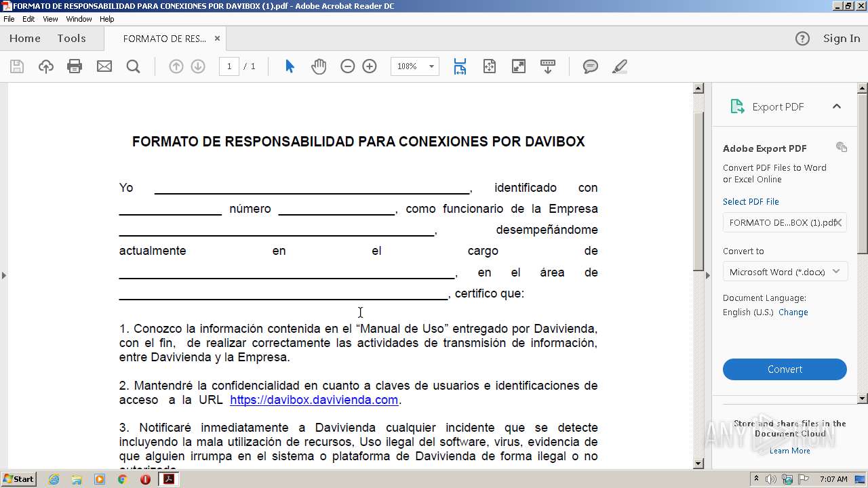
Task: Click the copy icon beside Adobe Export PDF
Action: pos(842,147)
